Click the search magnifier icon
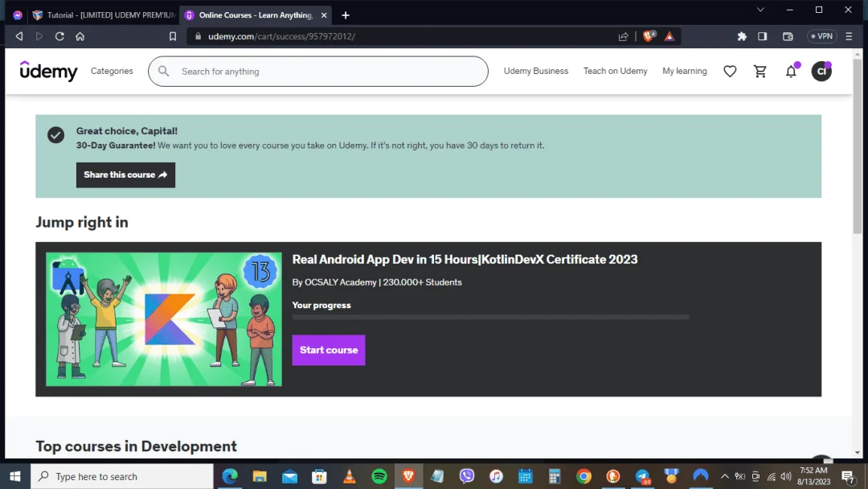 pos(163,71)
